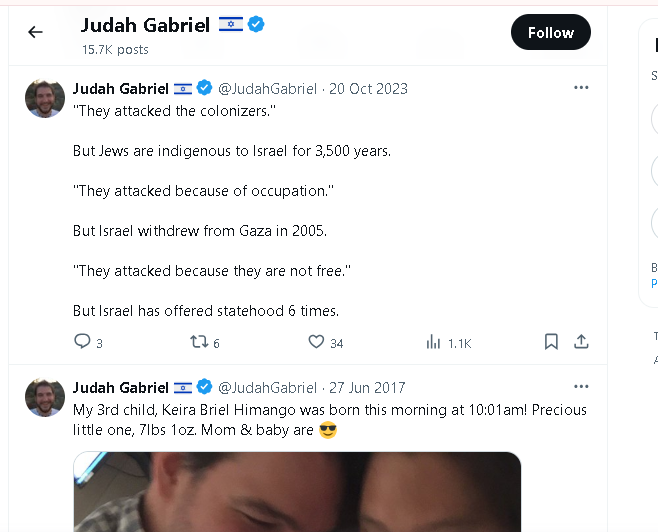This screenshot has width=658, height=532.
Task: Open more options on the 2023 post
Action: (581, 88)
